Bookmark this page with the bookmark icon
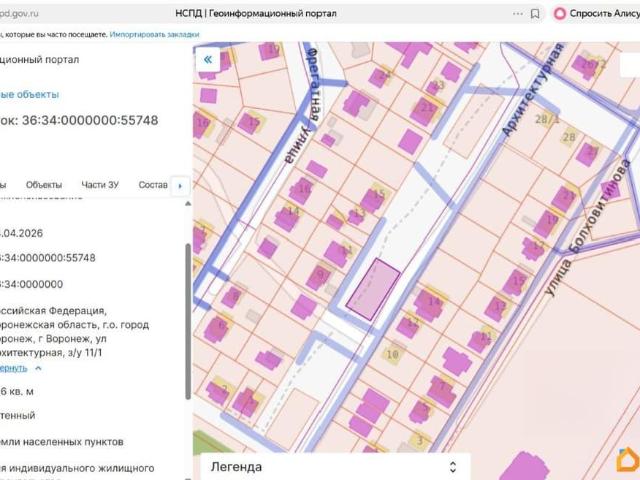 tap(535, 14)
